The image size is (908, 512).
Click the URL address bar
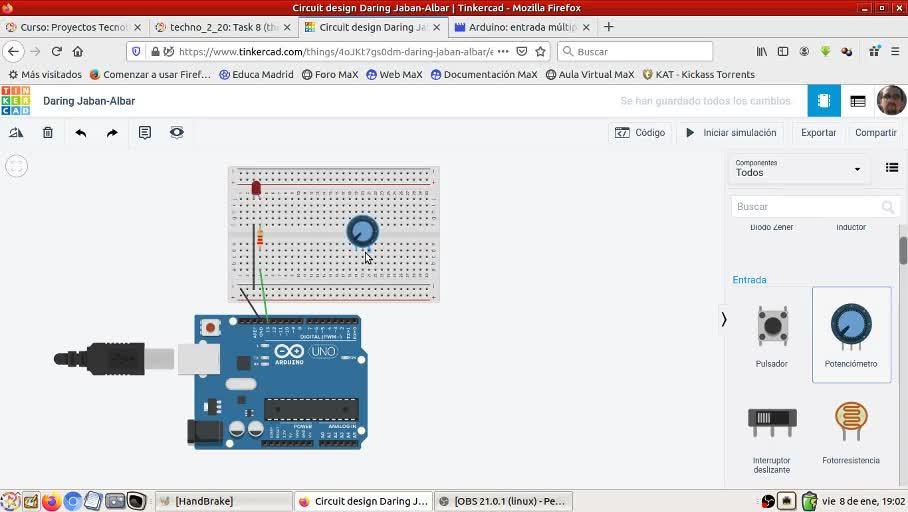pyautogui.click(x=336, y=52)
